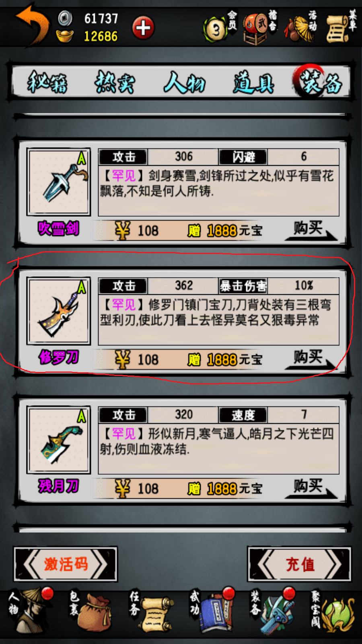
Task: Open the 武功 martial arts book icon
Action: [212, 612]
